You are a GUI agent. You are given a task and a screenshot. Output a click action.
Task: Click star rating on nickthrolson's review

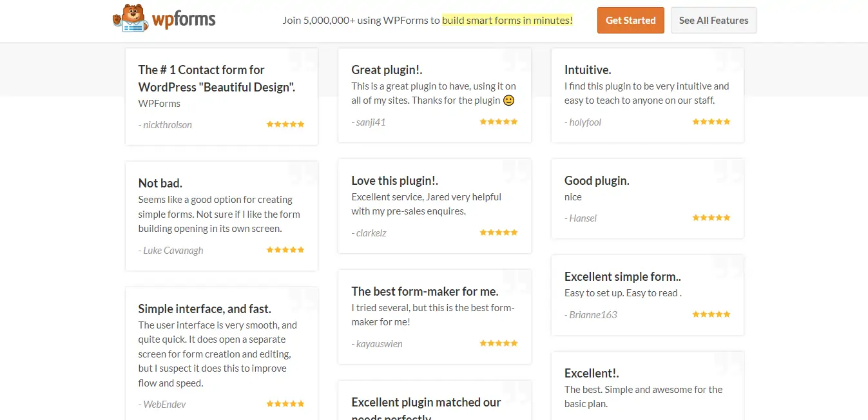(285, 124)
